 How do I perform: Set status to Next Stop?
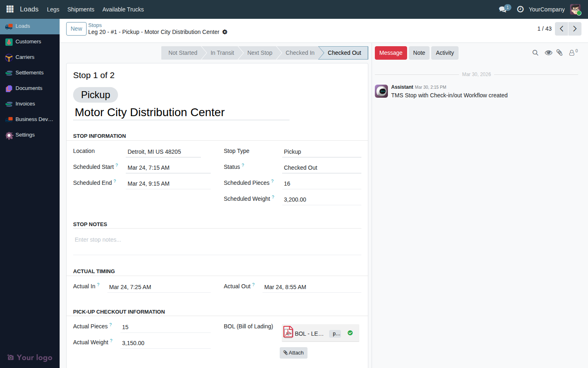click(x=260, y=53)
